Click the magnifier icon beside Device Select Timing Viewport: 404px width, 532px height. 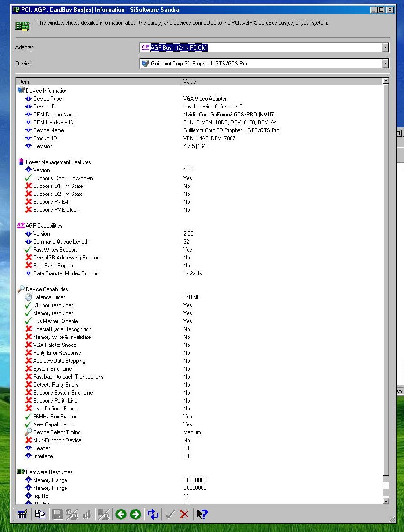point(29,432)
